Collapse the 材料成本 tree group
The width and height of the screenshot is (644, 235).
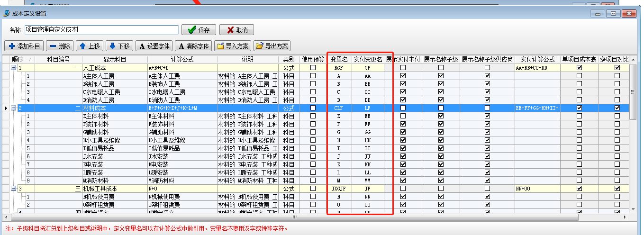click(14, 108)
